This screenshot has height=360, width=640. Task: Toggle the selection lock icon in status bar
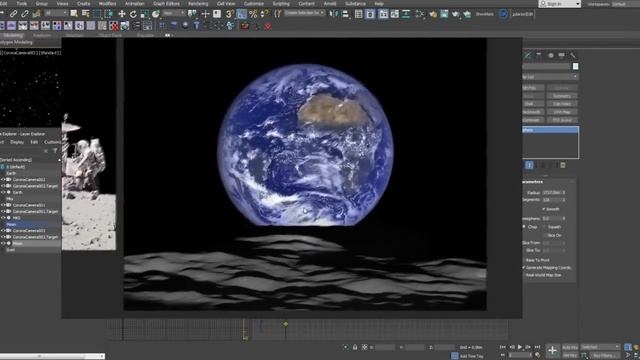click(x=355, y=347)
